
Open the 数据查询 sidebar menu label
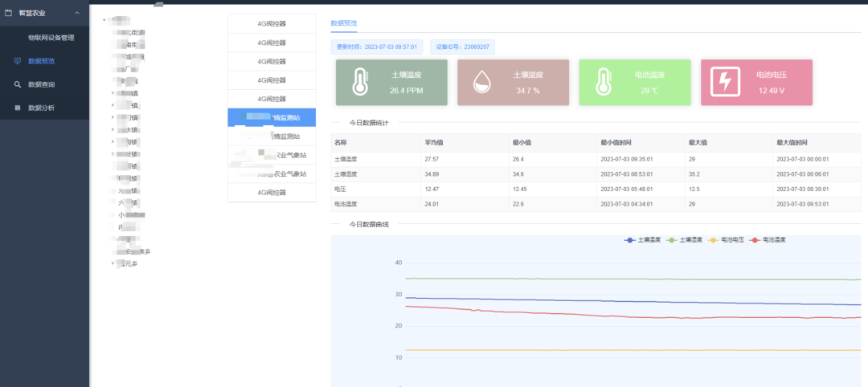(x=42, y=84)
